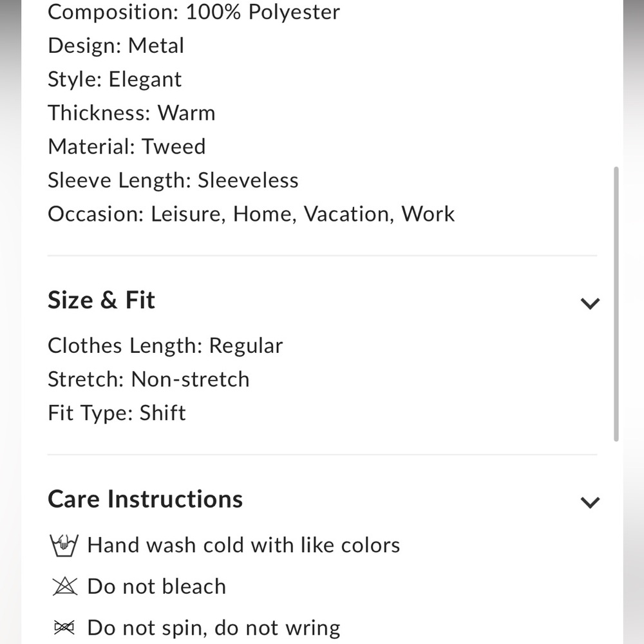Image resolution: width=644 pixels, height=644 pixels.
Task: Click Stretch: Non-stretch text
Action: click(148, 379)
